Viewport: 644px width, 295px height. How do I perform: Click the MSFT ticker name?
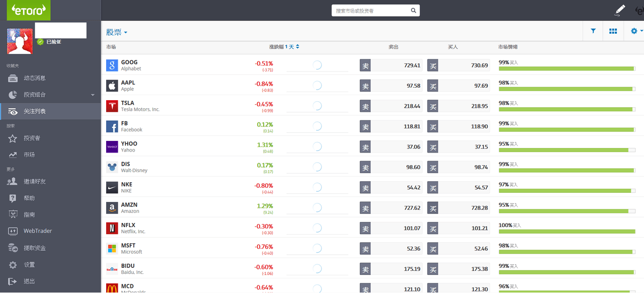pos(128,246)
